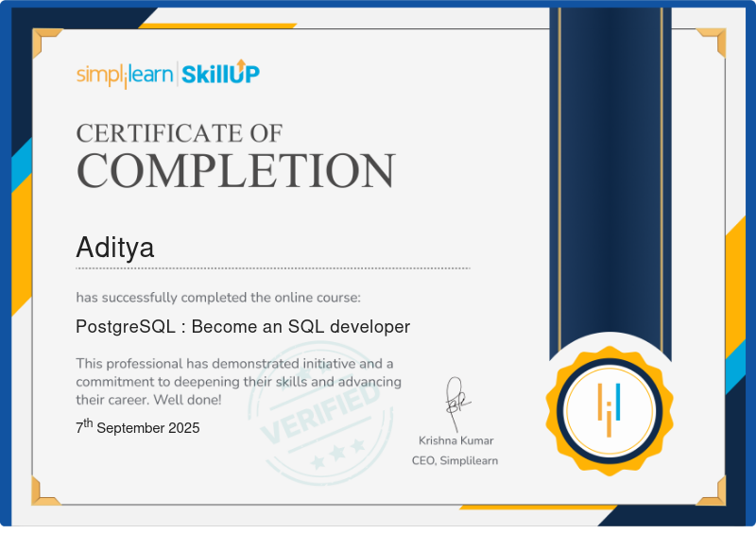Viewport: 756px width, 534px height.
Task: Click the date 7th September 2025
Action: [x=138, y=427]
